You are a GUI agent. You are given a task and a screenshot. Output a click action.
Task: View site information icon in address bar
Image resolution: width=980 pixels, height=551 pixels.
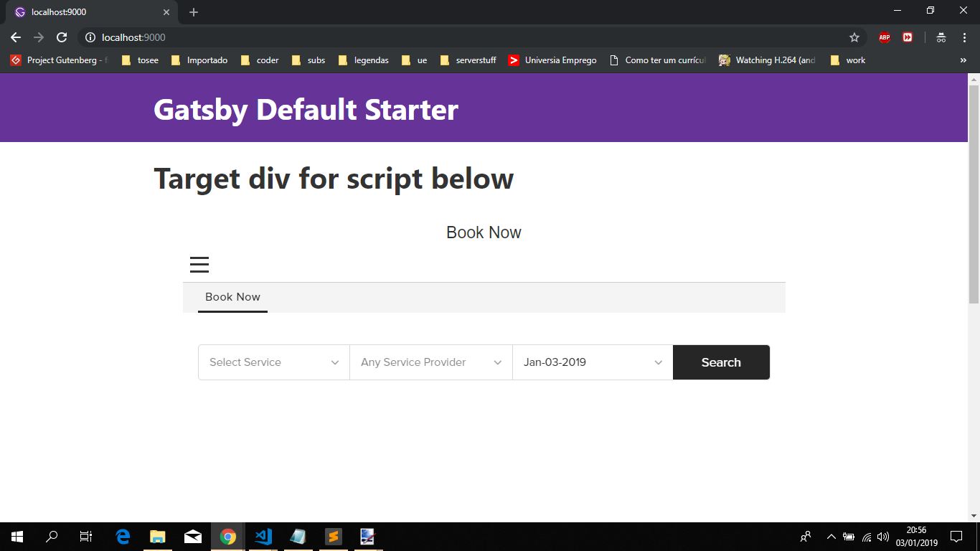[x=90, y=37]
